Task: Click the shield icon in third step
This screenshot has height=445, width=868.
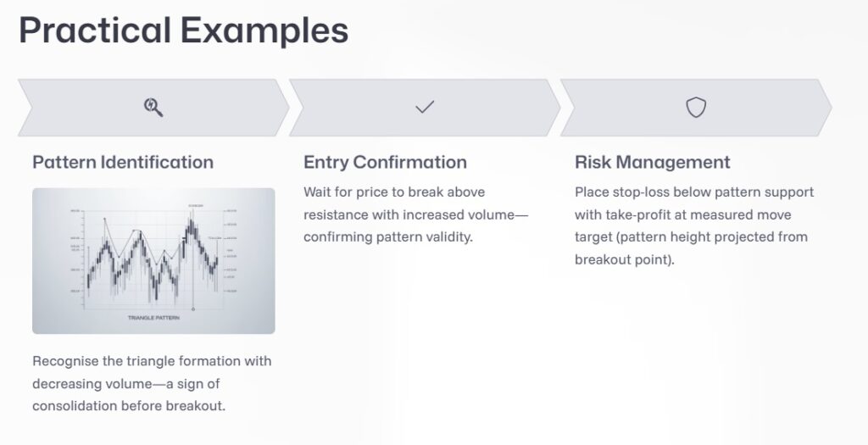Action: [696, 108]
